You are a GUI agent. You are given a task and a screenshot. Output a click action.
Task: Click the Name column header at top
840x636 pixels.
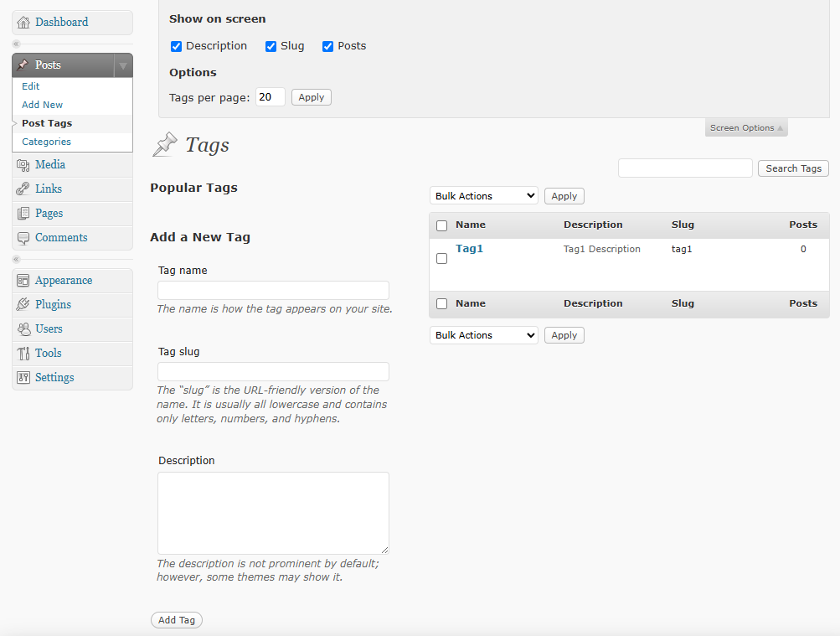tap(471, 225)
